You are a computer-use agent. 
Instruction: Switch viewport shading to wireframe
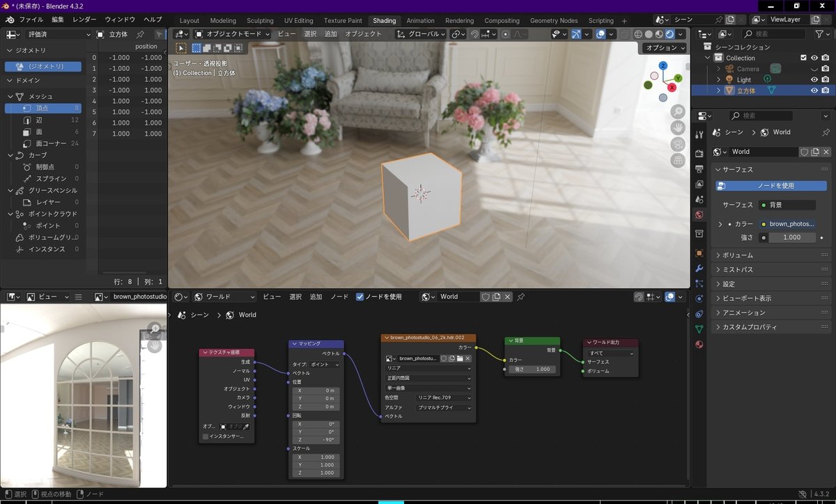(637, 34)
